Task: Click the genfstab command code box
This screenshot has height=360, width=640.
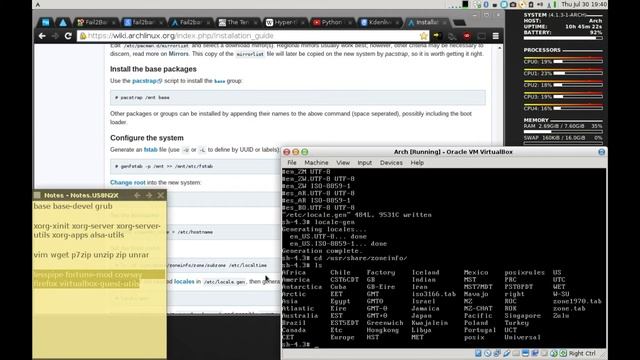Action: point(195,167)
